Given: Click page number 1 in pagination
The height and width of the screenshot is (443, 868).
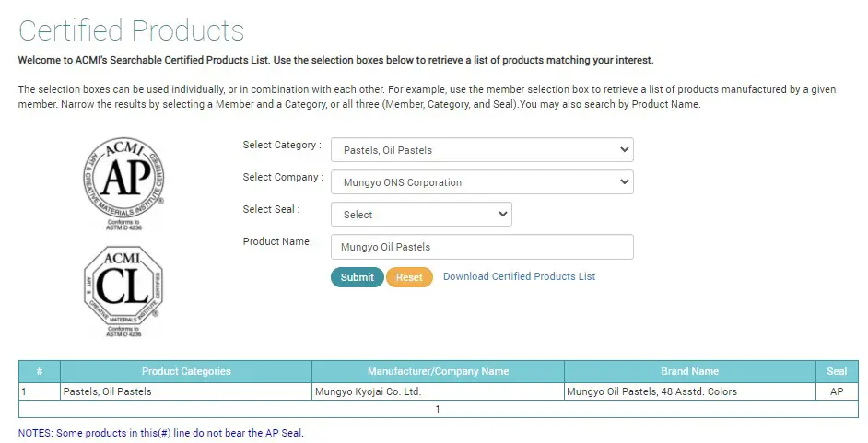Looking at the screenshot, I should click(x=438, y=409).
